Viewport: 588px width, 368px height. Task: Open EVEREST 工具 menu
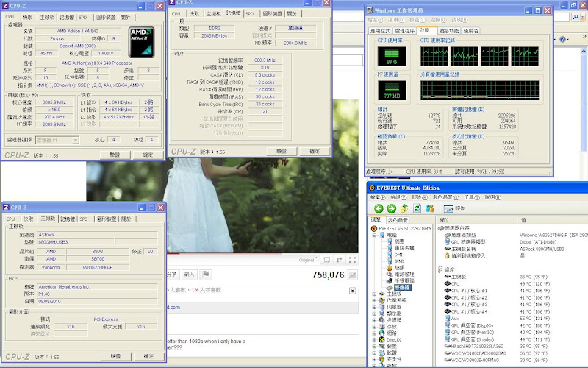coord(472,197)
